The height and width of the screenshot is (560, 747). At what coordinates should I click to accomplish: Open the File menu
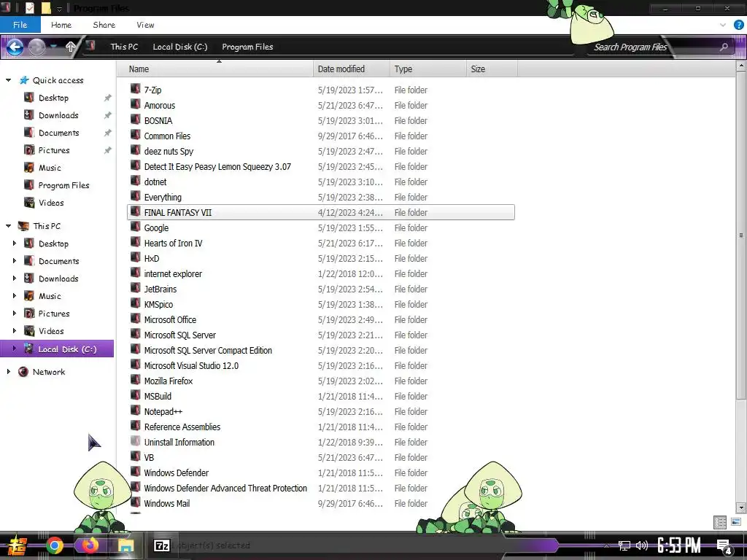(20, 25)
